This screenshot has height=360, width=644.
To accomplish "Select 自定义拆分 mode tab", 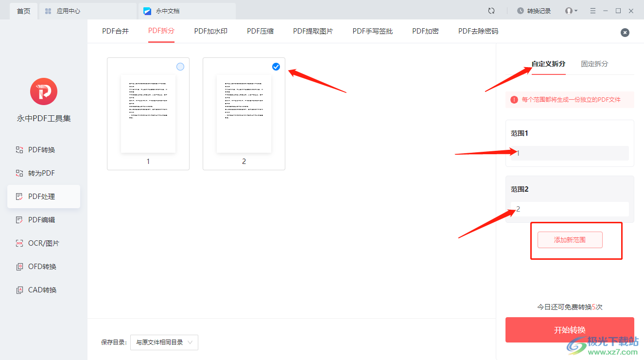I will [548, 64].
